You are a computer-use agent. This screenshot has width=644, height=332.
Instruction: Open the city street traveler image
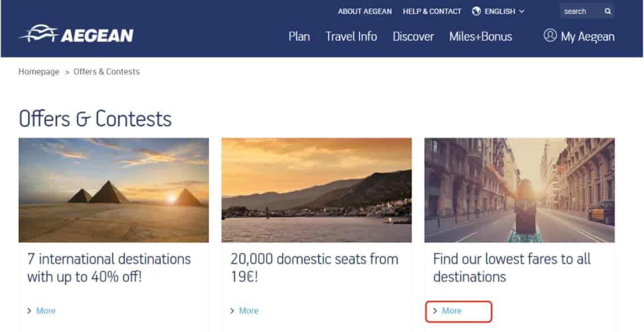(x=520, y=190)
